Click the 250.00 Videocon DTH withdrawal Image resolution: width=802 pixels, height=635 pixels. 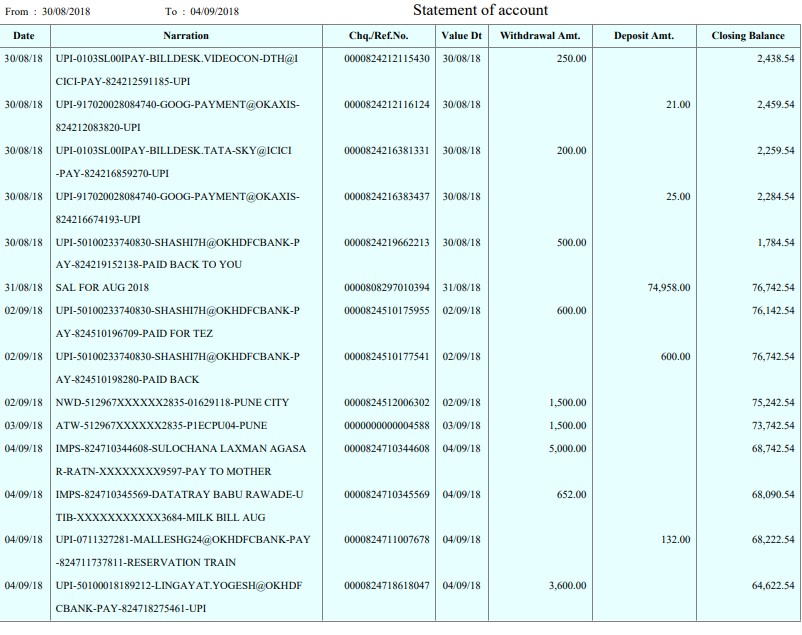click(x=571, y=59)
